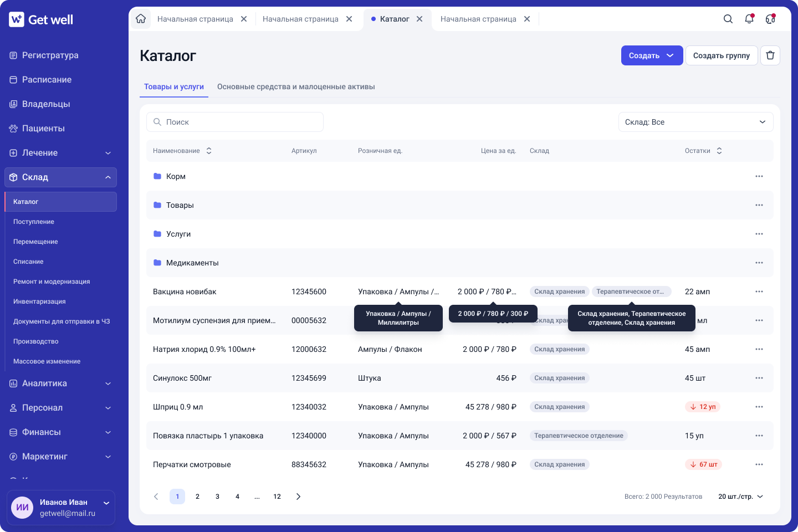The width and height of the screenshot is (798, 532).
Task: Open the support headset icon
Action: point(770,19)
